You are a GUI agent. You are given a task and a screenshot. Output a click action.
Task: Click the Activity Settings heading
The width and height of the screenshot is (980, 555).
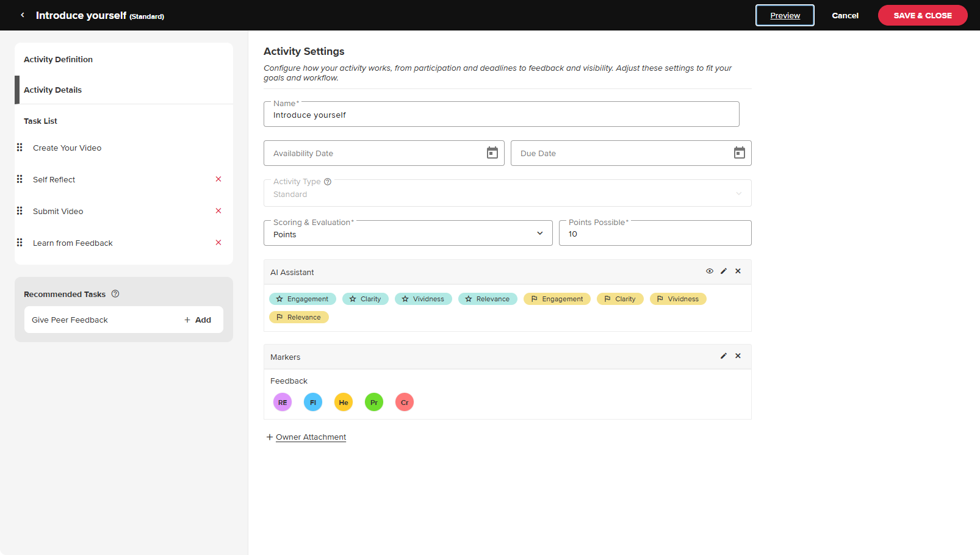304,51
